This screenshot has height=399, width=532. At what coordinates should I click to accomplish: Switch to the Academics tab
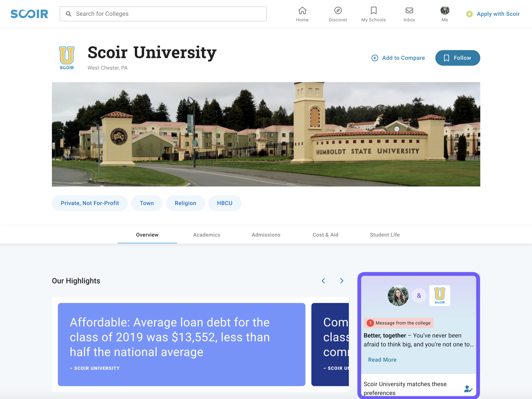point(207,235)
